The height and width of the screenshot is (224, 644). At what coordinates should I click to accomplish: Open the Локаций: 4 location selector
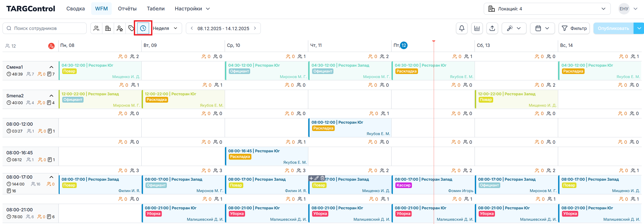pos(547,9)
